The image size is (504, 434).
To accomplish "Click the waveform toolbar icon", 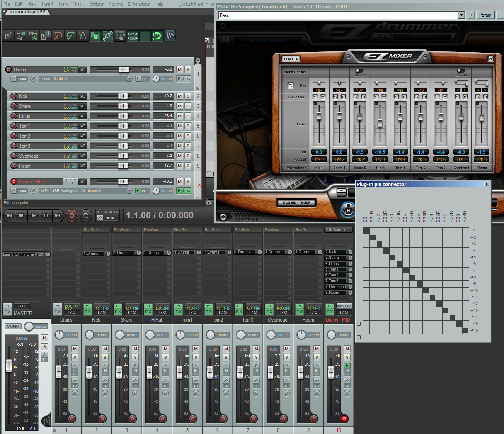I will click(170, 36).
